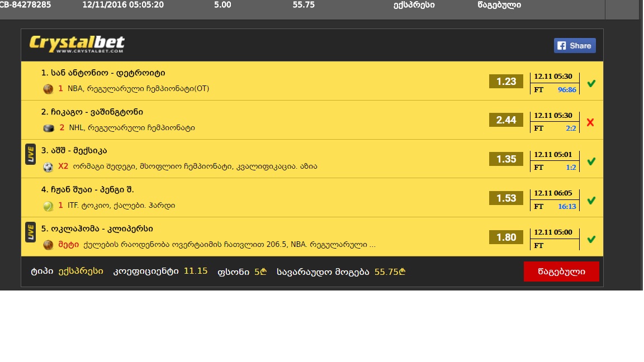Click LIVE badge on row 5
Viewport: 644px width, 362px height.
tap(30, 232)
